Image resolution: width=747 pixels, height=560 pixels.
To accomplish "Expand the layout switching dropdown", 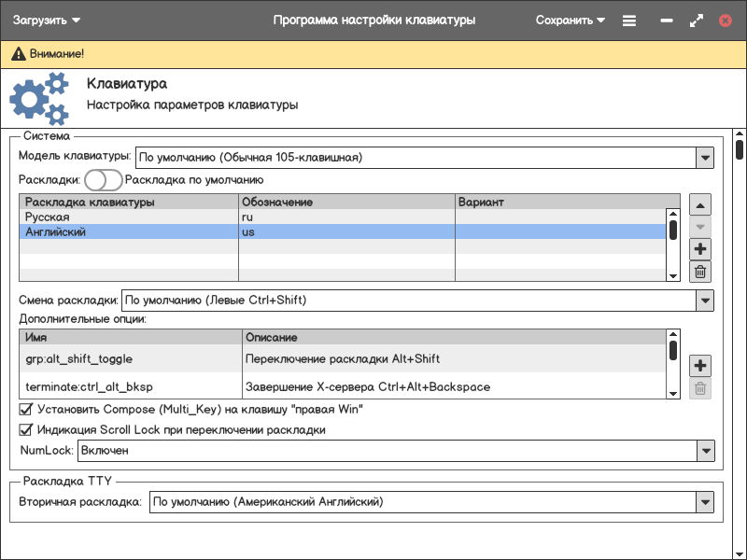I will click(704, 301).
